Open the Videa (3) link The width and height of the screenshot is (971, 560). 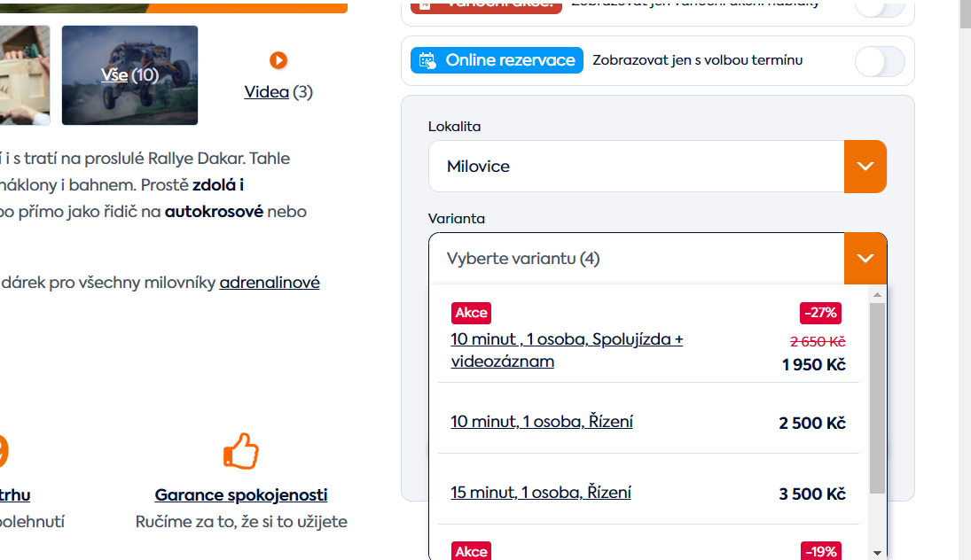pyautogui.click(x=278, y=92)
